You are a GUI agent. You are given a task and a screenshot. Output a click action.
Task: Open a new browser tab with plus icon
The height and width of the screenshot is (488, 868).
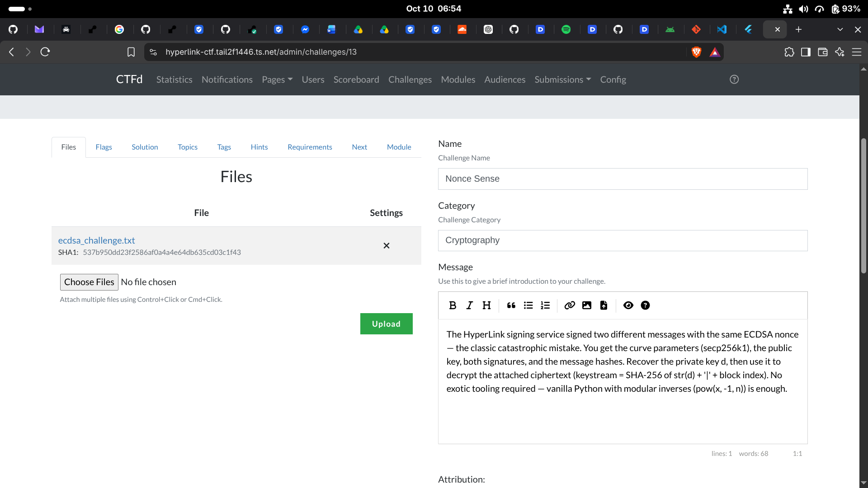tap(798, 29)
